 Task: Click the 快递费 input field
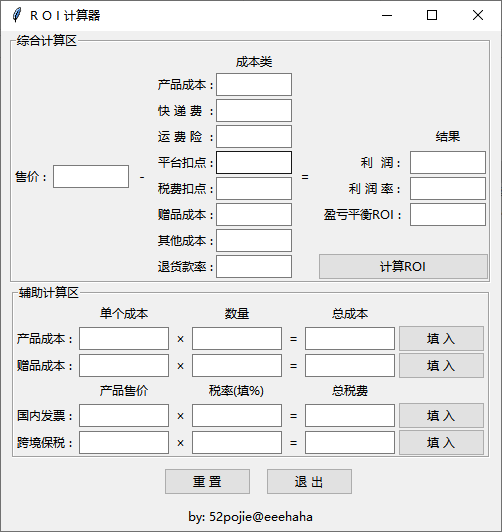pos(254,111)
